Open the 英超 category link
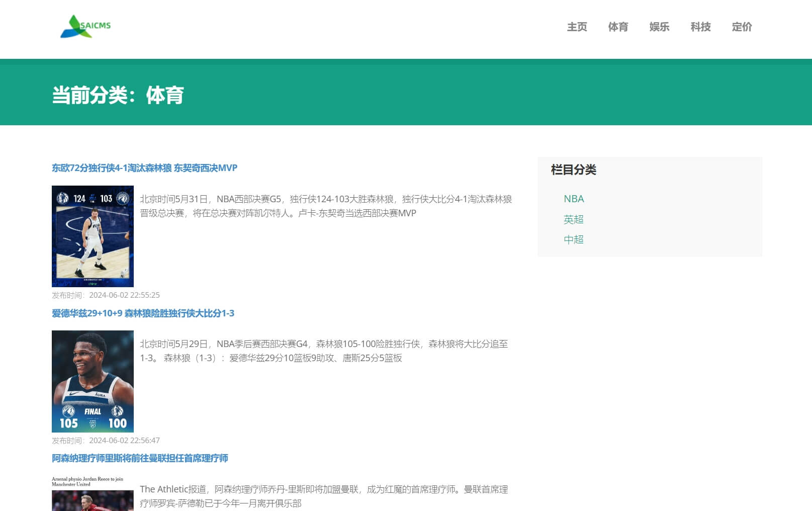The image size is (812, 511). 574,219
